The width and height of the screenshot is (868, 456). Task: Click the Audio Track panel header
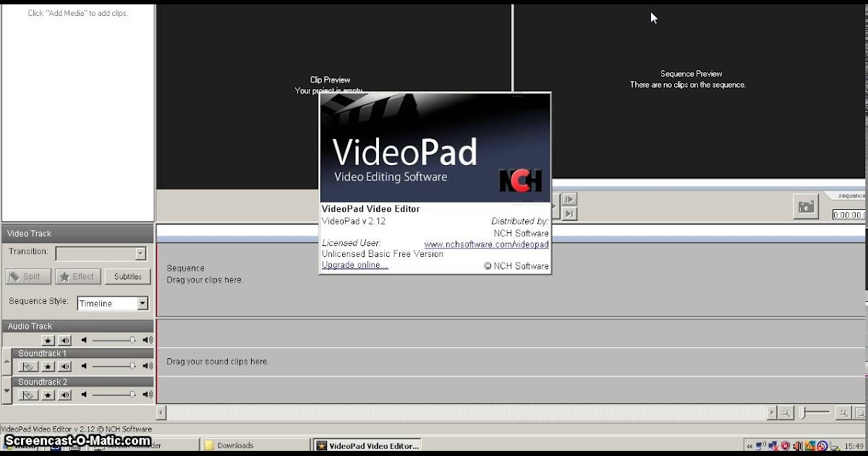77,326
